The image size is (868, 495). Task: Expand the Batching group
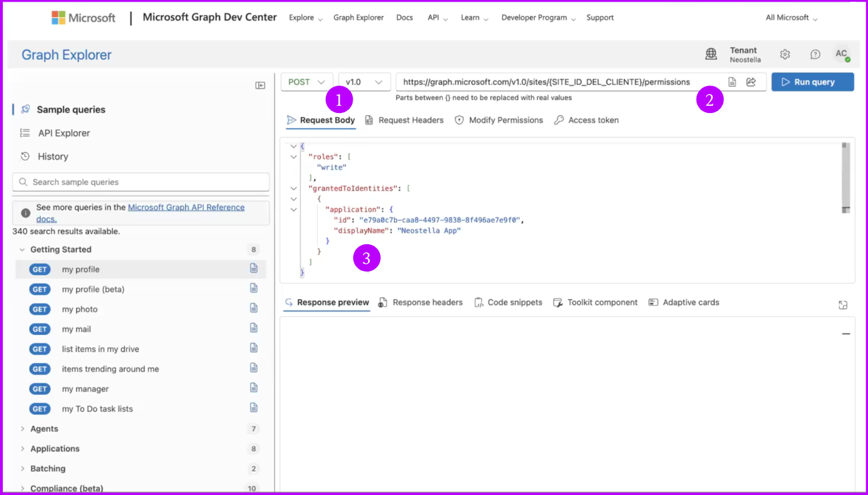click(22, 469)
